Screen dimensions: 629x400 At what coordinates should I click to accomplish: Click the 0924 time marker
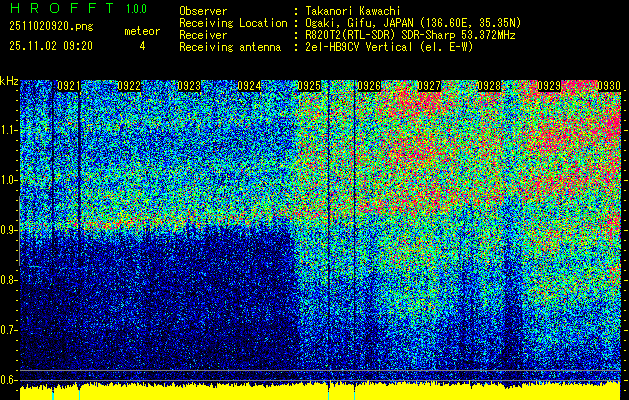tap(249, 86)
